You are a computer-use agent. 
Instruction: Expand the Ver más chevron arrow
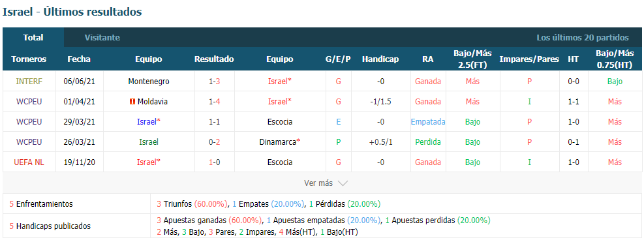click(343, 183)
